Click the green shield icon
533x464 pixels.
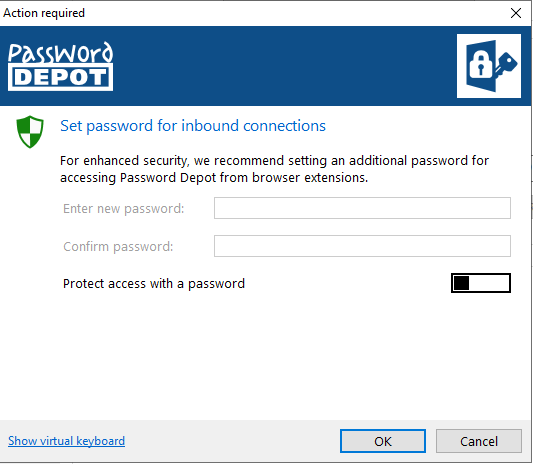pyautogui.click(x=30, y=132)
